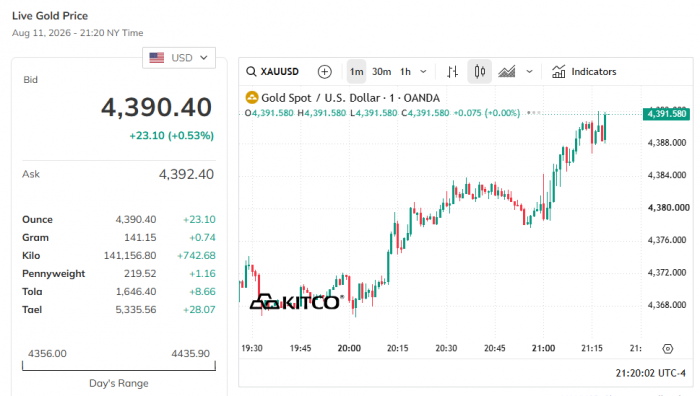Switch to the 1m timeframe

(x=356, y=71)
